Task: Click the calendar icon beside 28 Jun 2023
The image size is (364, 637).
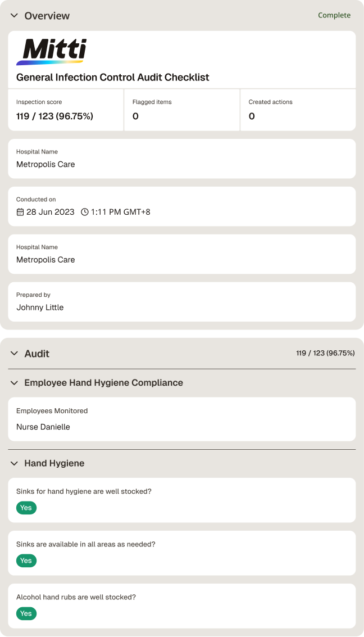Action: click(20, 212)
